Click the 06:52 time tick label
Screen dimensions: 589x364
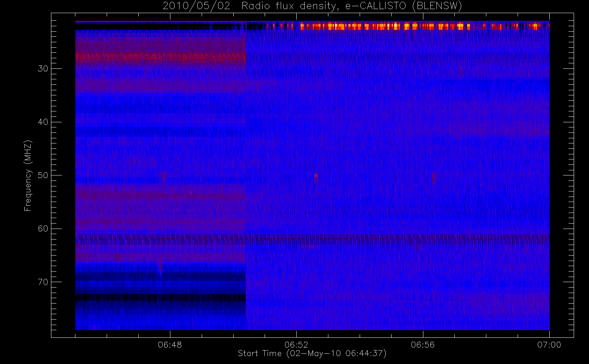[296, 344]
